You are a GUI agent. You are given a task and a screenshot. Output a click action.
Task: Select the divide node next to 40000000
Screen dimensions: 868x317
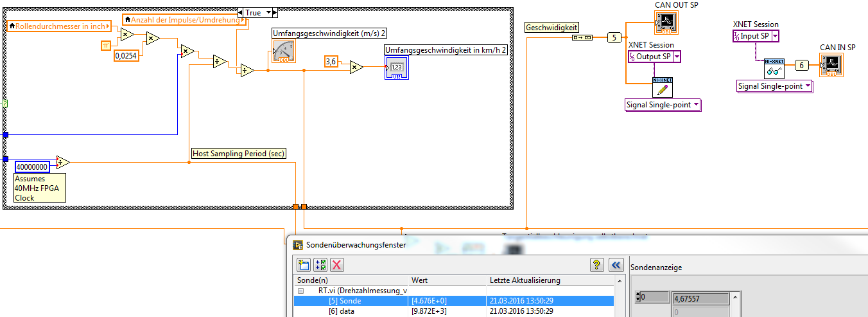(63, 161)
